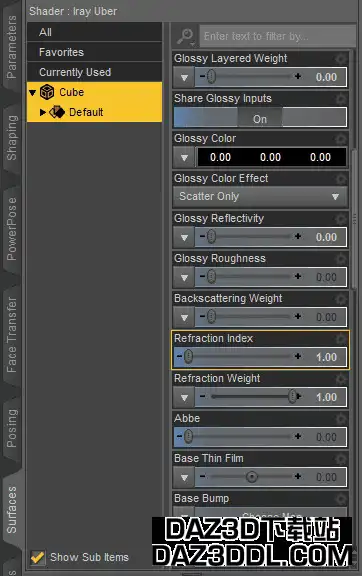The height and width of the screenshot is (576, 362).
Task: Open Glossy Color map dropdown arrow
Action: 184,158
